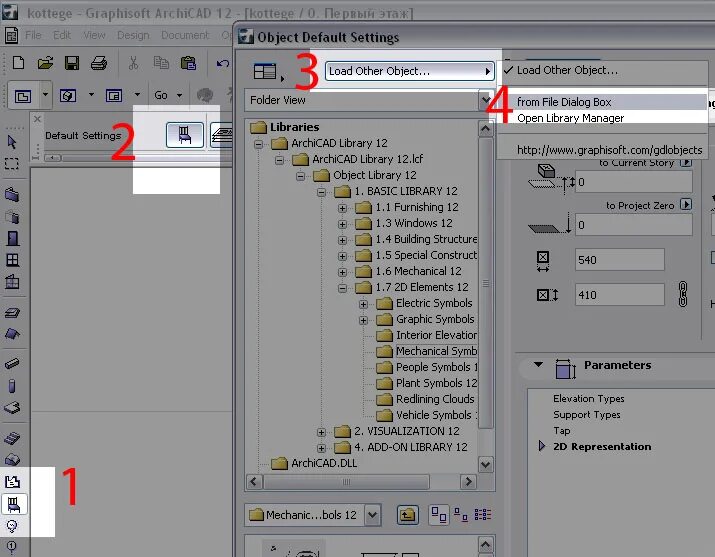Click the go up folder icon
This screenshot has height=557, width=715.
(x=408, y=515)
